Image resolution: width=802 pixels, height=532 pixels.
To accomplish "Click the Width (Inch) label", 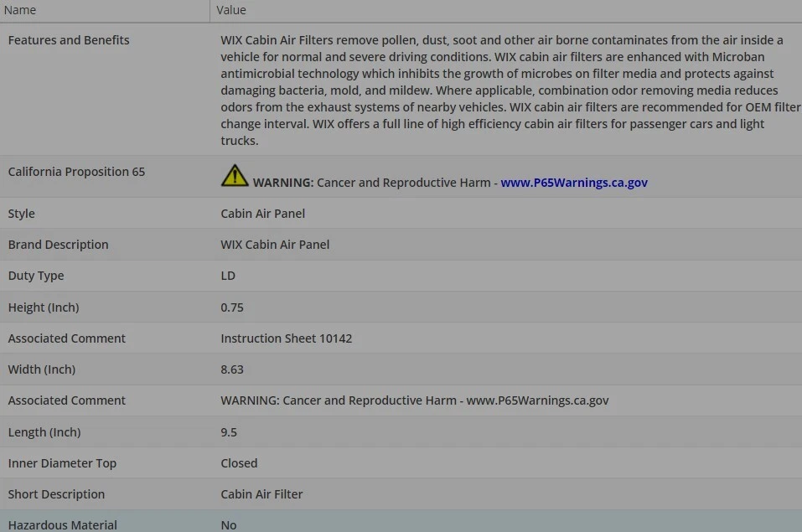I will [x=41, y=369].
